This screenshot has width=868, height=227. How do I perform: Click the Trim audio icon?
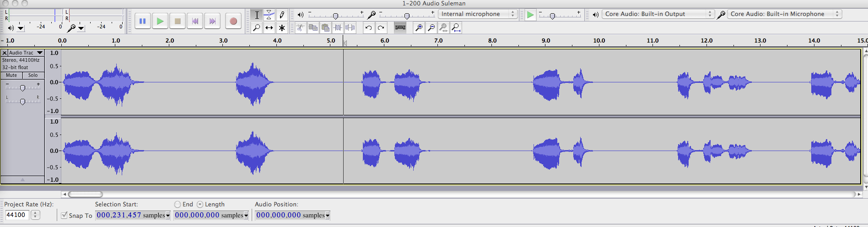point(338,27)
